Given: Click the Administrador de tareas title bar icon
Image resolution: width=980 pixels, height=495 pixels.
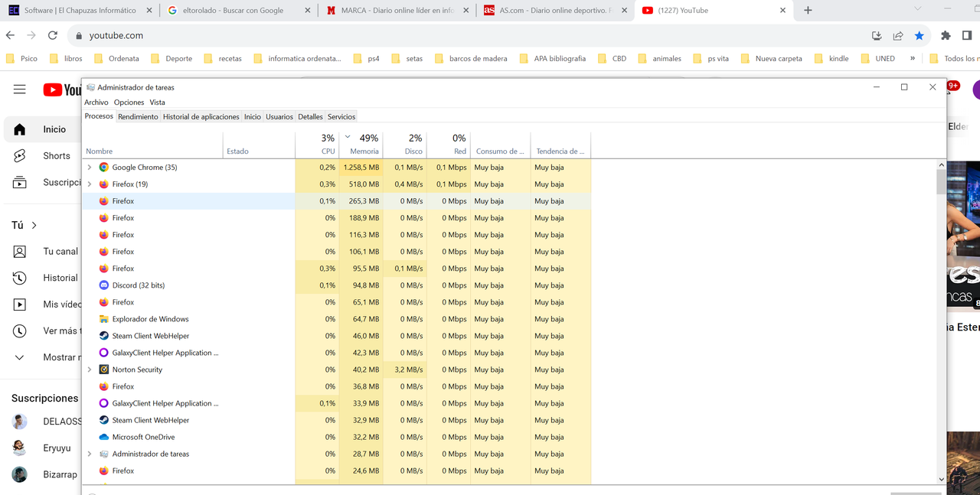Looking at the screenshot, I should (x=90, y=87).
